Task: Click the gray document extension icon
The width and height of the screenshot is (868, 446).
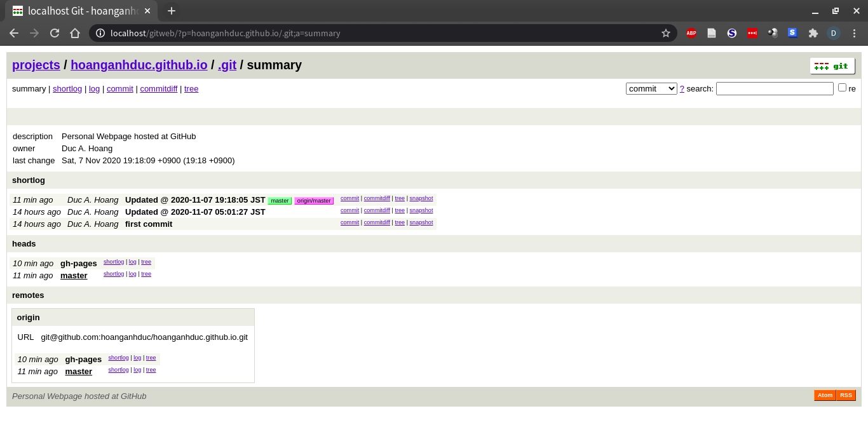Action: click(712, 33)
